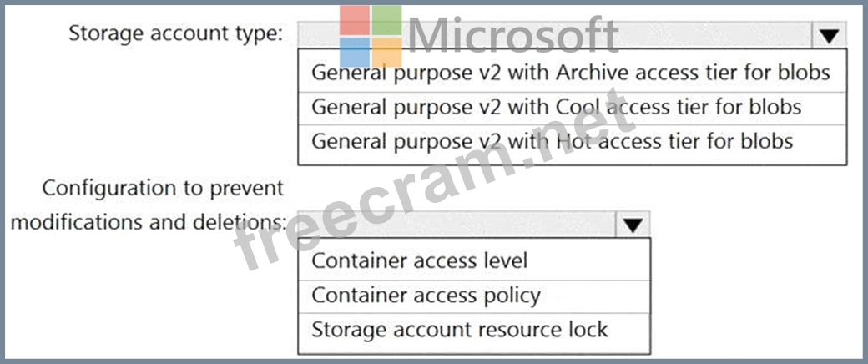This screenshot has width=868, height=364.
Task: Choose General purpose v2 with Cool access tier
Action: pyautogui.click(x=557, y=107)
